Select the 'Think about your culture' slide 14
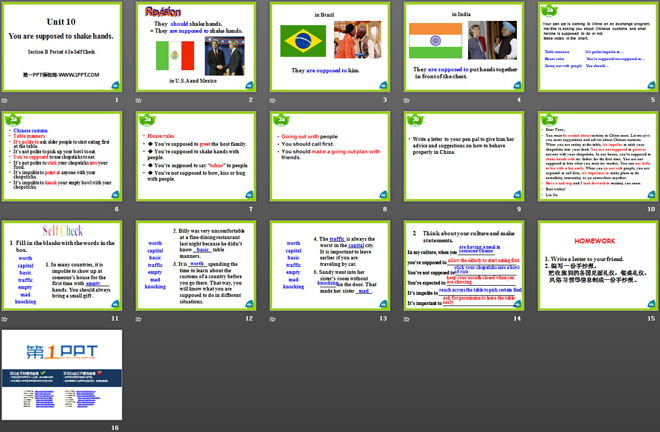 coord(463,265)
